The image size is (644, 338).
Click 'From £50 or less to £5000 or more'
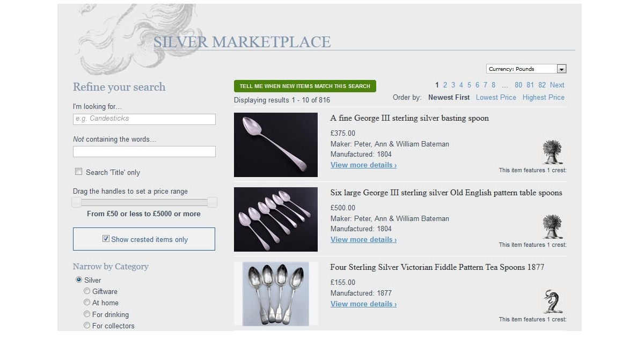144,214
